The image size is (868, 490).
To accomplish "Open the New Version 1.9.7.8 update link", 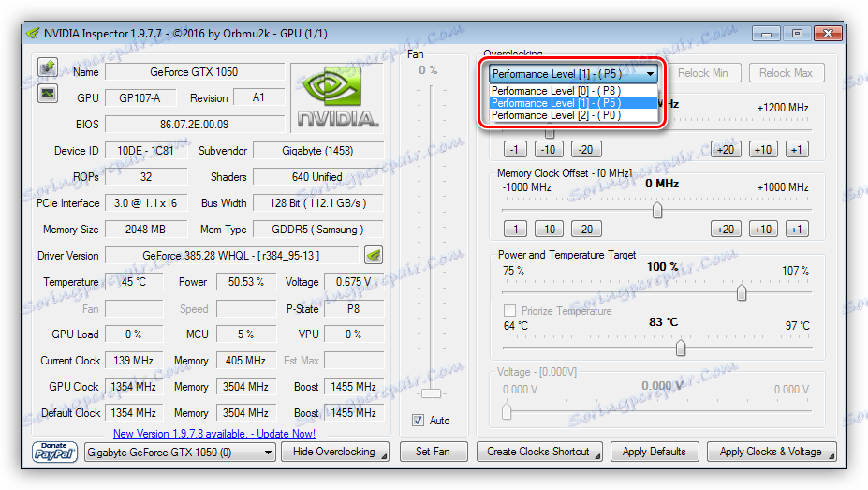I will click(214, 434).
